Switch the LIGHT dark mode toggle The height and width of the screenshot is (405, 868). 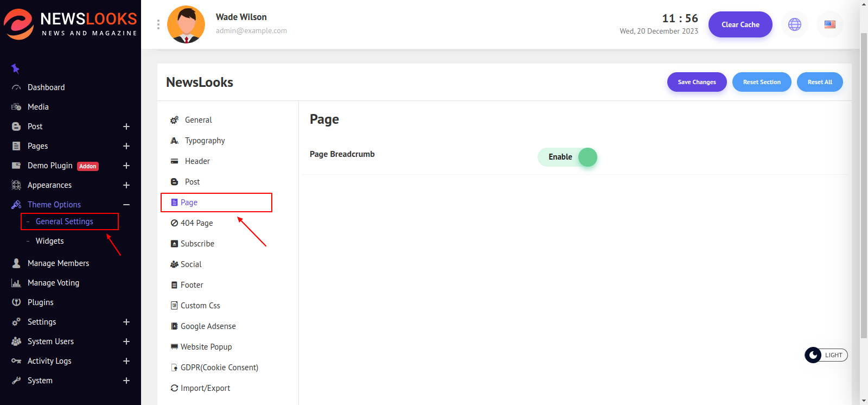[x=826, y=355]
